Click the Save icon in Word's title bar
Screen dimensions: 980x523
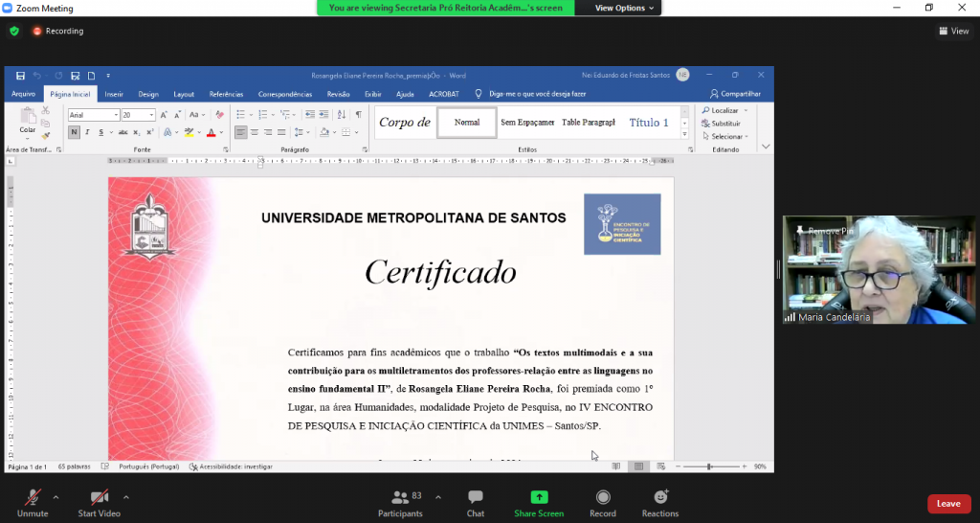(x=20, y=76)
